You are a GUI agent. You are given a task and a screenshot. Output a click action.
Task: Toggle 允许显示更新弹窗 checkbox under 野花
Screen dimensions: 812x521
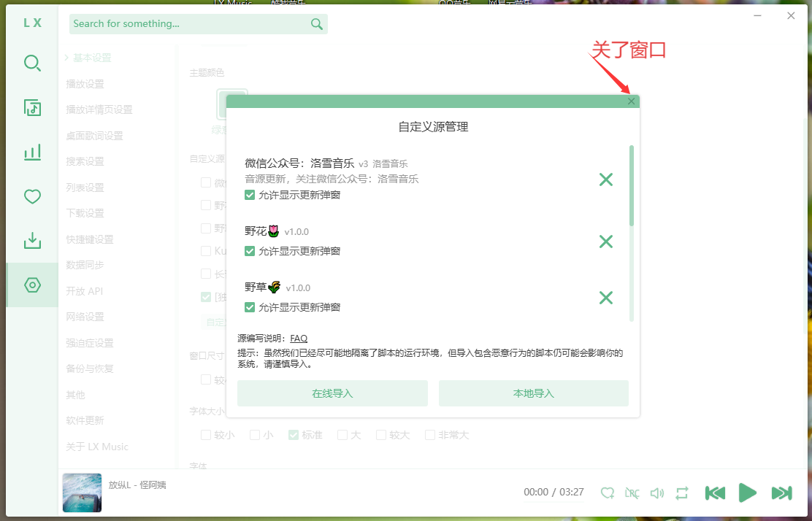point(250,251)
